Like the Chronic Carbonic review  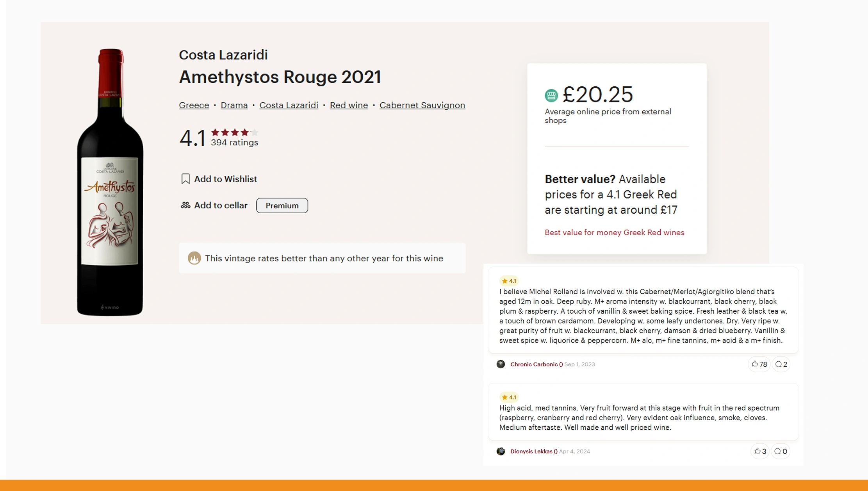pos(759,364)
